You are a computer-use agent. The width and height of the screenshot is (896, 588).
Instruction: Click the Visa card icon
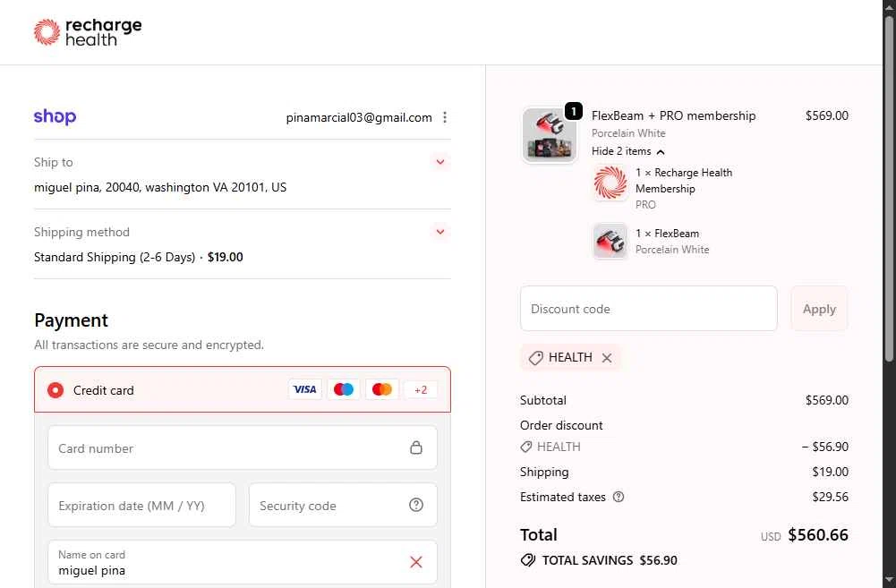click(x=304, y=389)
